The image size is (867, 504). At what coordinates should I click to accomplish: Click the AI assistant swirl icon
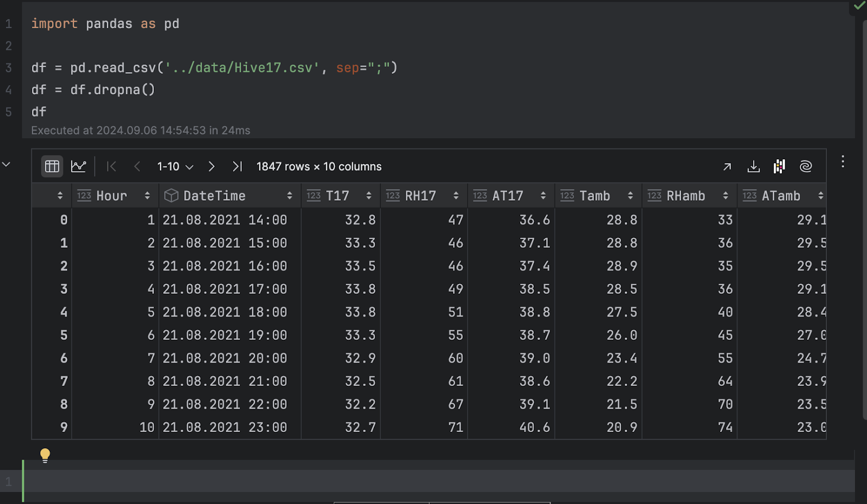pyautogui.click(x=806, y=166)
